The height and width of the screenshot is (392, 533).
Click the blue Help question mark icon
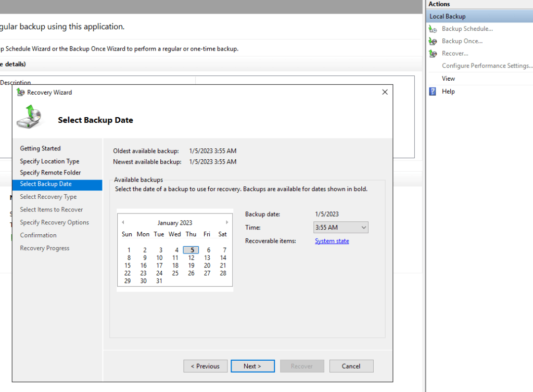(433, 92)
